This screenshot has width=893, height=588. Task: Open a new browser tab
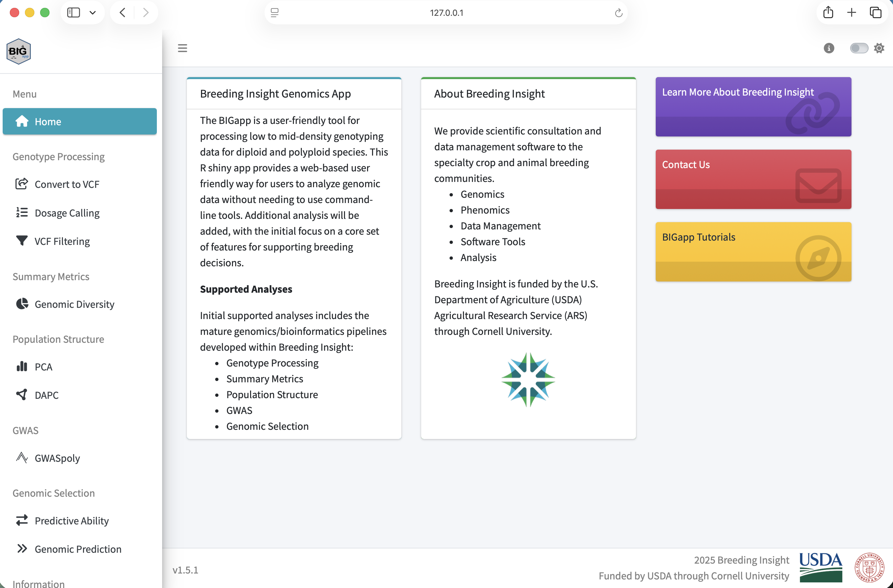(852, 13)
